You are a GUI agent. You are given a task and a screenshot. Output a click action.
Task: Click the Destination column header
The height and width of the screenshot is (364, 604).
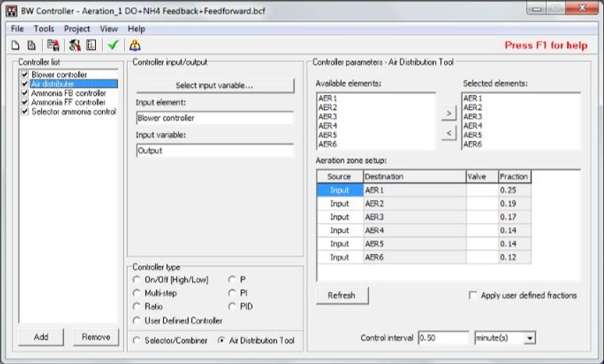click(415, 176)
